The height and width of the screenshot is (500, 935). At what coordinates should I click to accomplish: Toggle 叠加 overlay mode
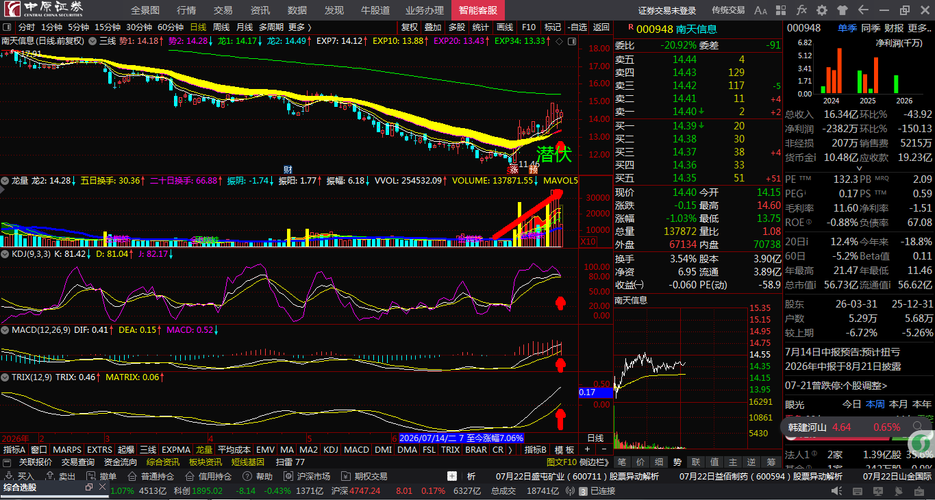coord(433,27)
